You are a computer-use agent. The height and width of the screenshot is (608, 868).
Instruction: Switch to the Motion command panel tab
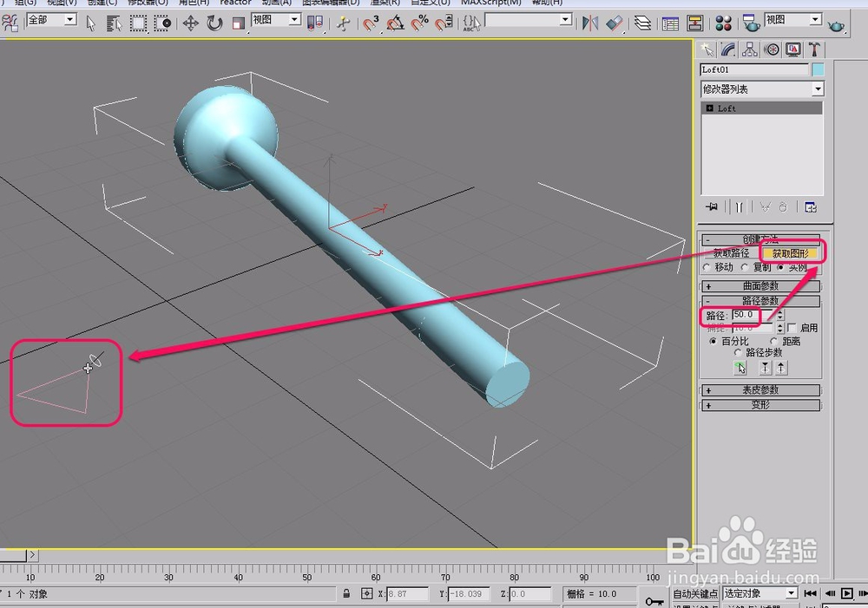point(772,49)
